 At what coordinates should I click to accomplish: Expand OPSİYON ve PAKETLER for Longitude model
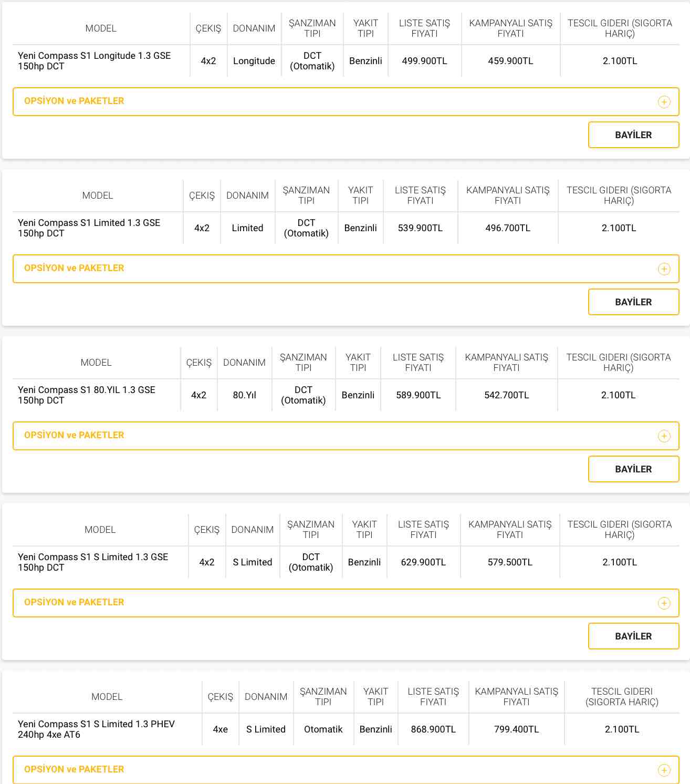click(x=346, y=101)
